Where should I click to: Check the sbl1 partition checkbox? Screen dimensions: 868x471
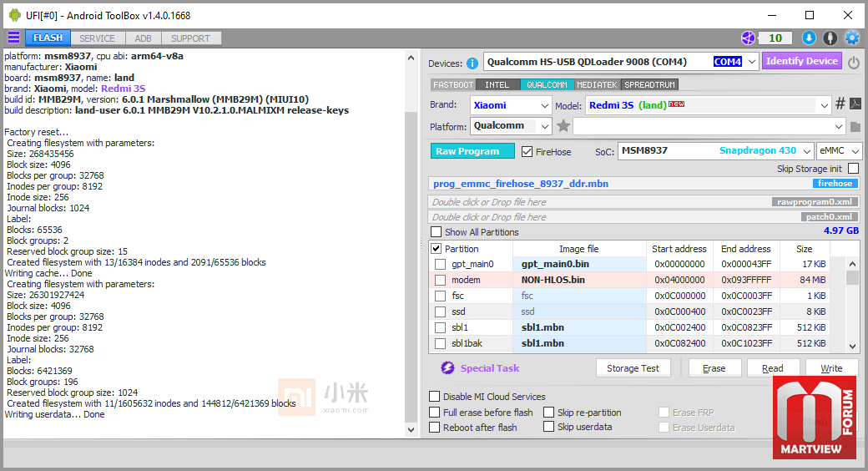tap(440, 327)
